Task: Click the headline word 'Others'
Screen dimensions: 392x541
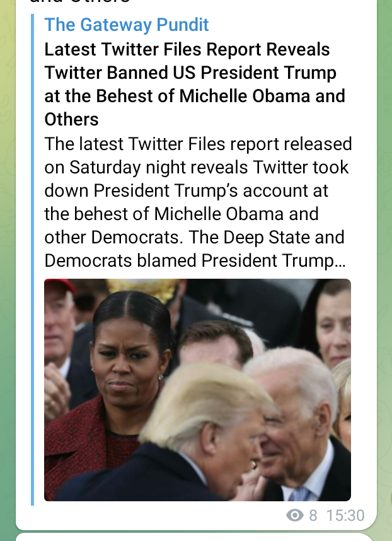Action: pyautogui.click(x=71, y=119)
